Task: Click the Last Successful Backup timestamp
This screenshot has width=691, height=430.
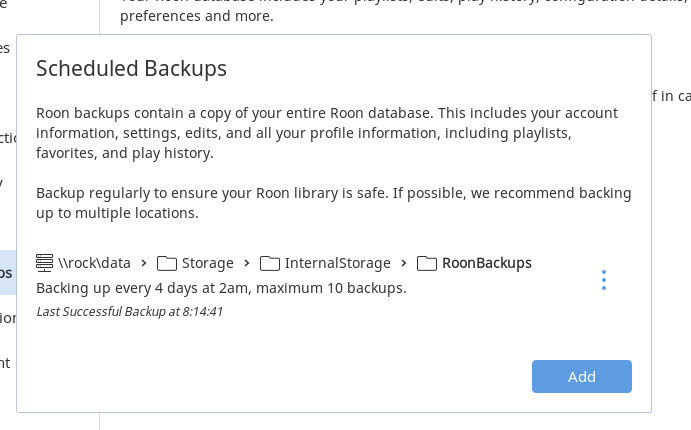Action: click(x=130, y=311)
